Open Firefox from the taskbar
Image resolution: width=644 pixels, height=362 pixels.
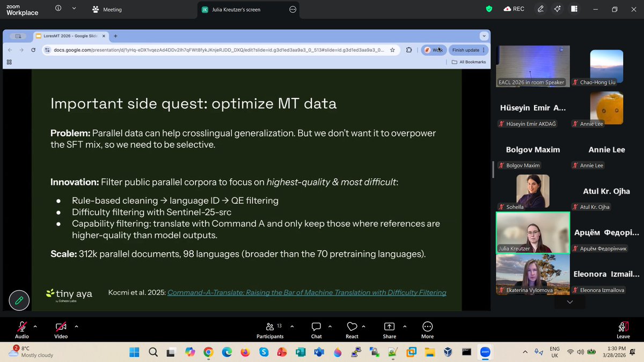point(245,352)
